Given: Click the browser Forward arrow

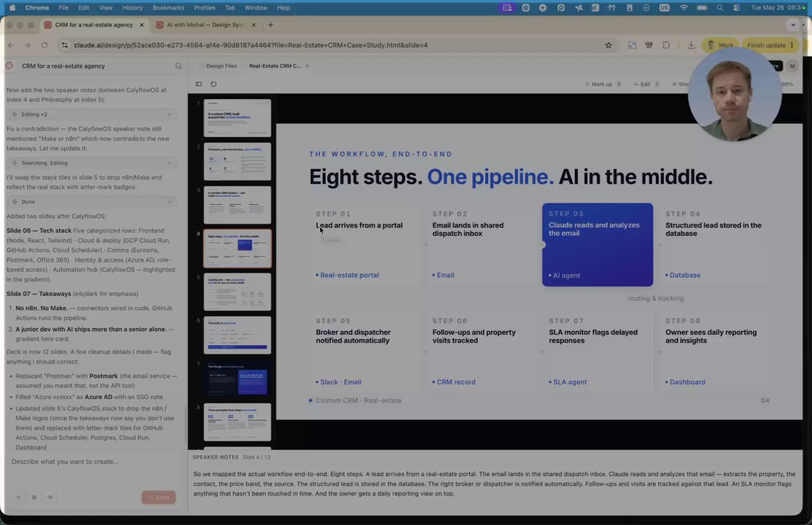Looking at the screenshot, I should click(28, 45).
